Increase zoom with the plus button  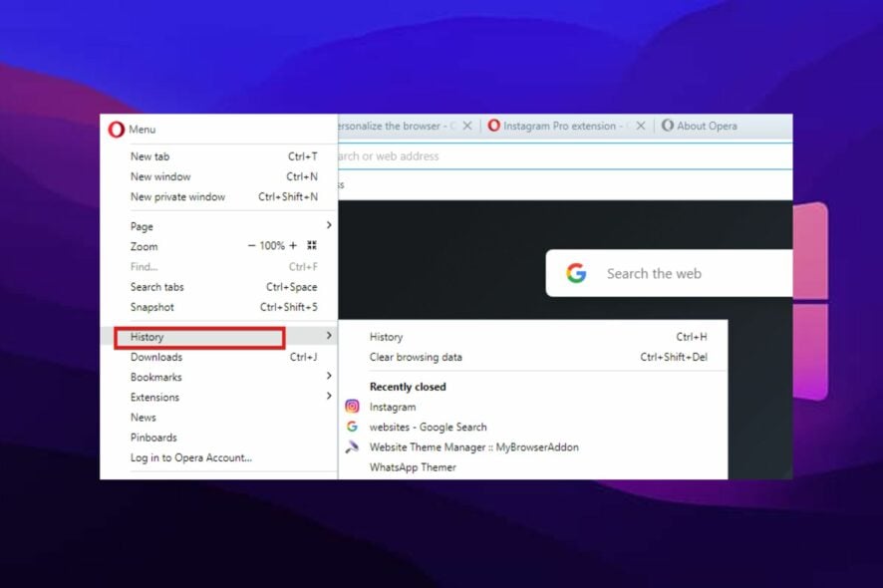293,245
